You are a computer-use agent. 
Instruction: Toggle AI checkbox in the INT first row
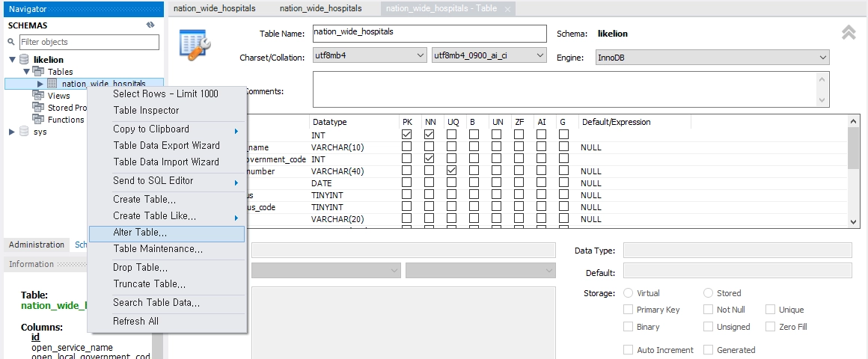coord(542,135)
